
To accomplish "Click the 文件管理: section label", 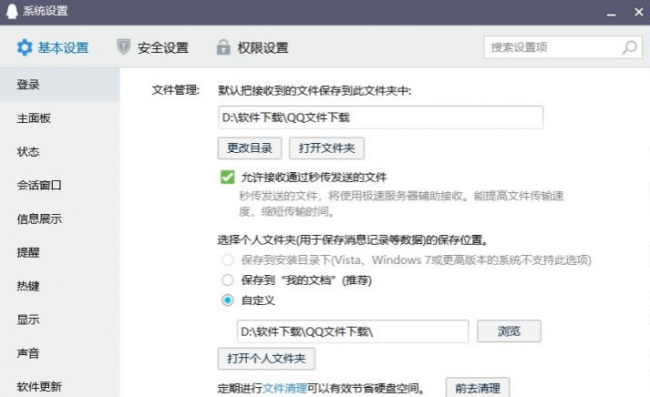I will 175,90.
